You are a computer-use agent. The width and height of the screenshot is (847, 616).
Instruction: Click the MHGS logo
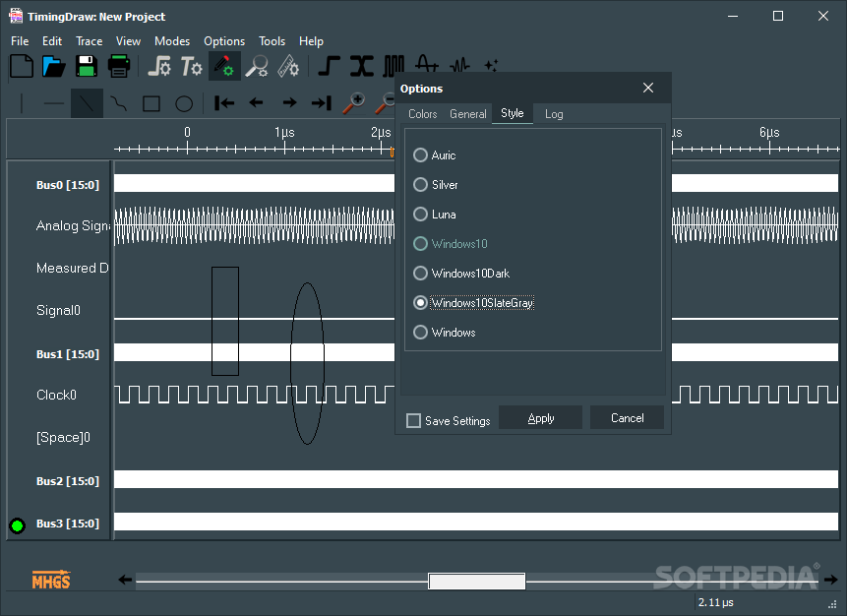[51, 580]
